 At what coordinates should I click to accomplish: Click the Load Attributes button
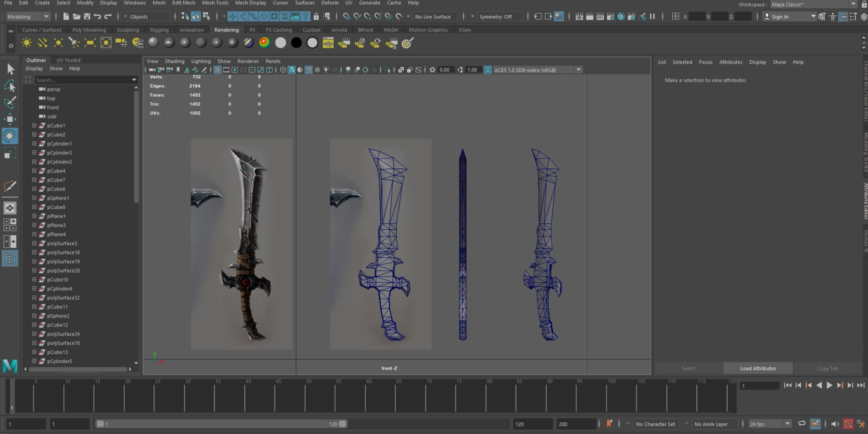coord(758,368)
